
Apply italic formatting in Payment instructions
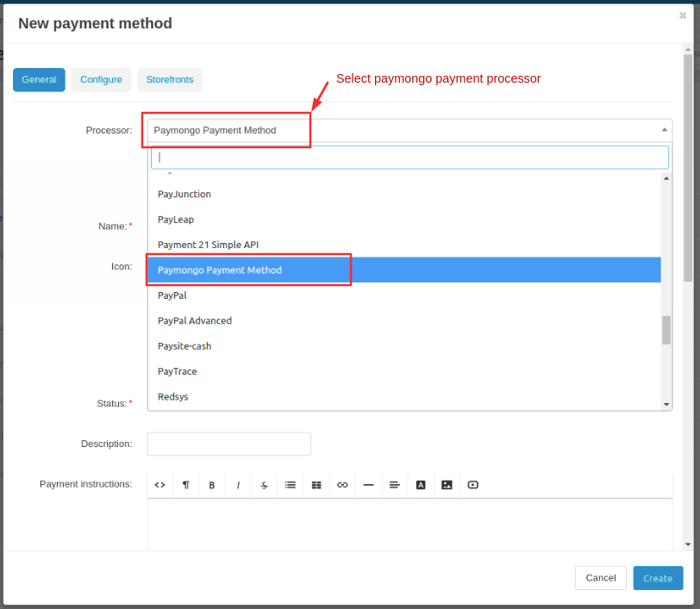(x=238, y=485)
